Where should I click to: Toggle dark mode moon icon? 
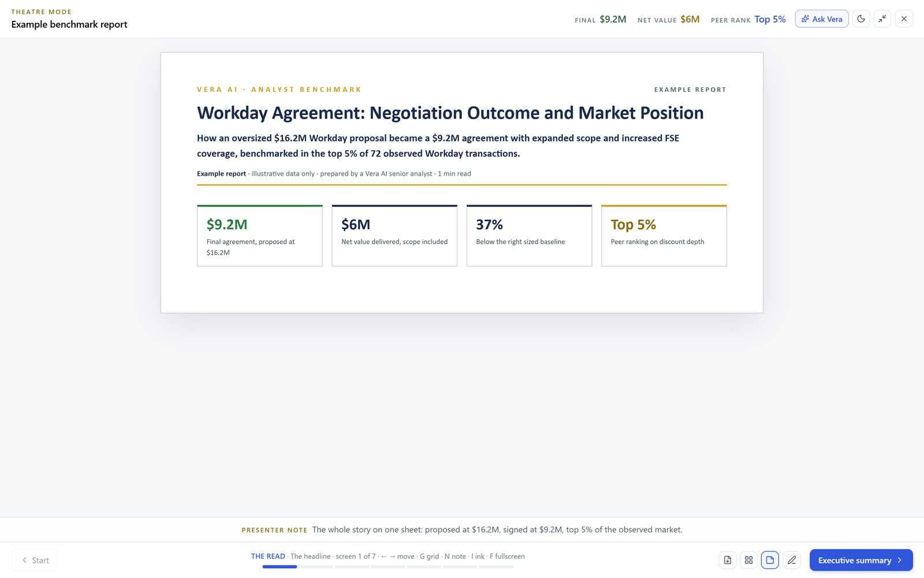[x=861, y=19]
